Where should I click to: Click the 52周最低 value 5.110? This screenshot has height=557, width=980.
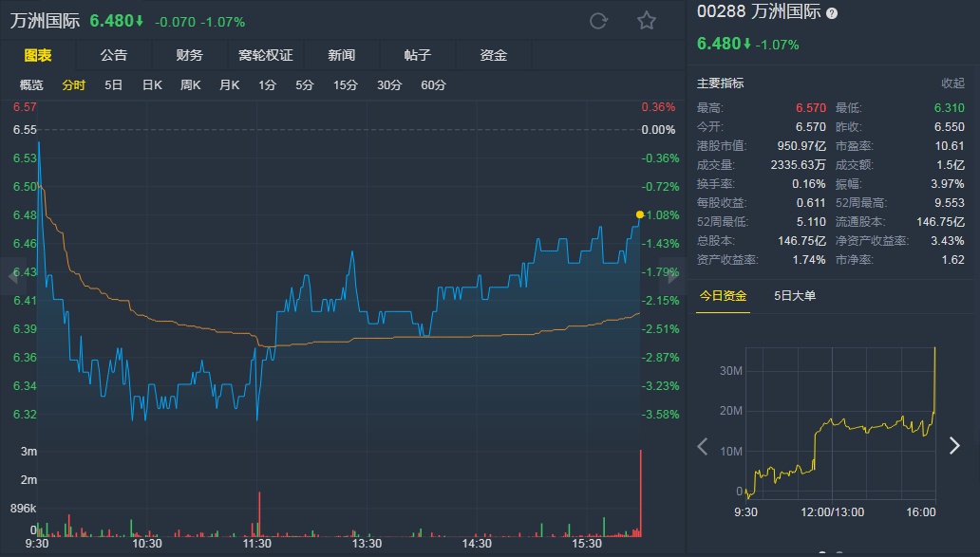point(811,222)
